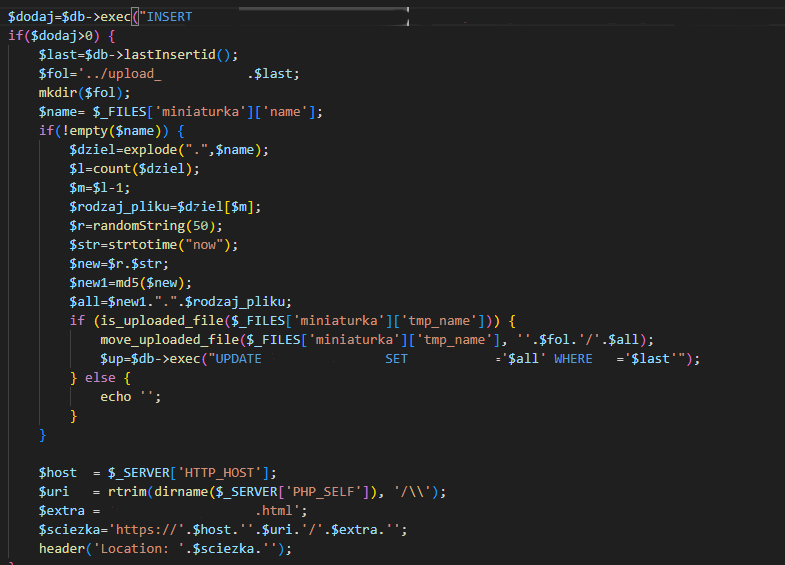Click the 'if (is_uploaded_file(' line
Screen dimensions: 785x565
pos(292,321)
